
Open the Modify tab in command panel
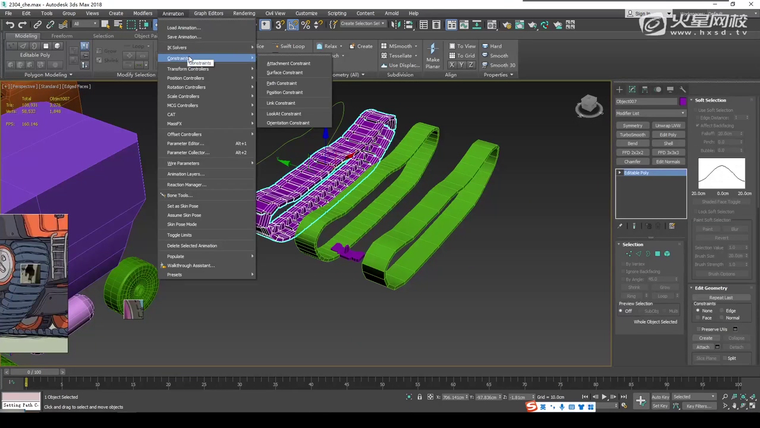pyautogui.click(x=632, y=89)
